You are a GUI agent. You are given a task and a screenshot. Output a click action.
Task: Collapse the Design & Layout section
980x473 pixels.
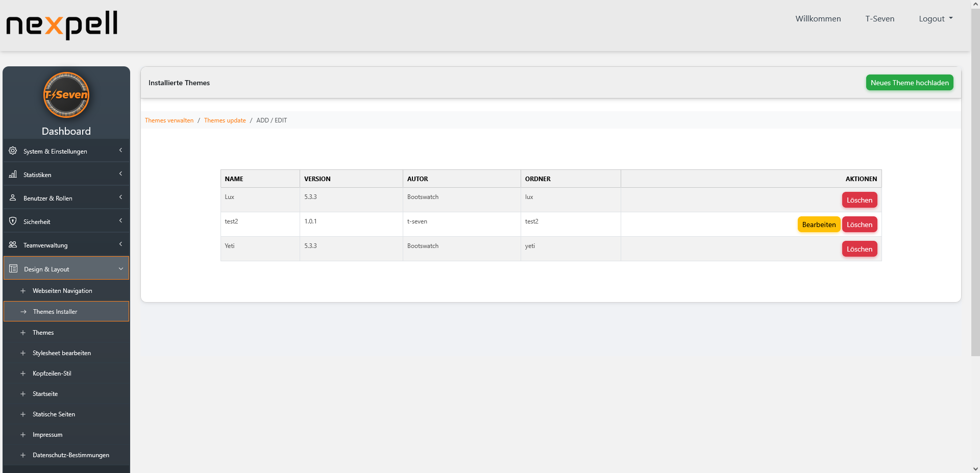121,268
